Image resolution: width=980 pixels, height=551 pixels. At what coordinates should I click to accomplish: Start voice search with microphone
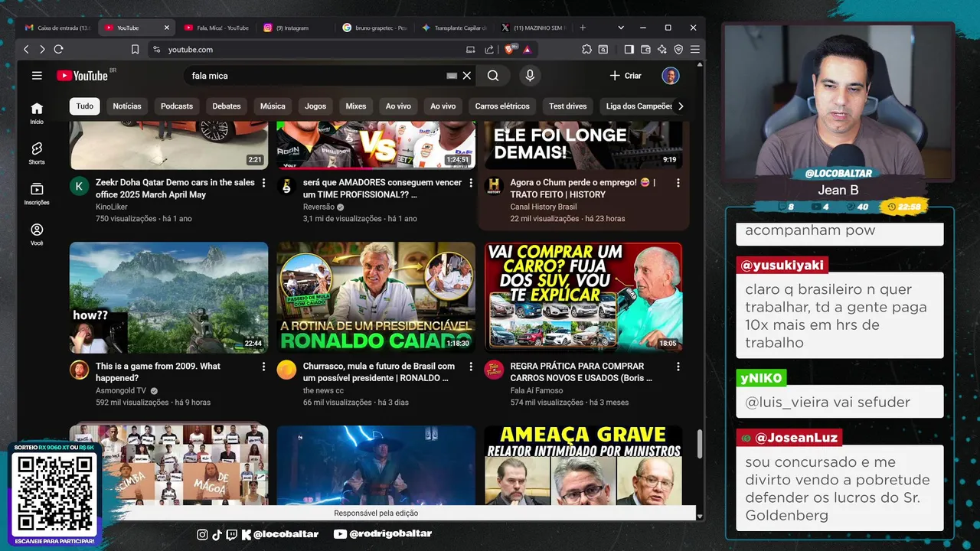(529, 76)
